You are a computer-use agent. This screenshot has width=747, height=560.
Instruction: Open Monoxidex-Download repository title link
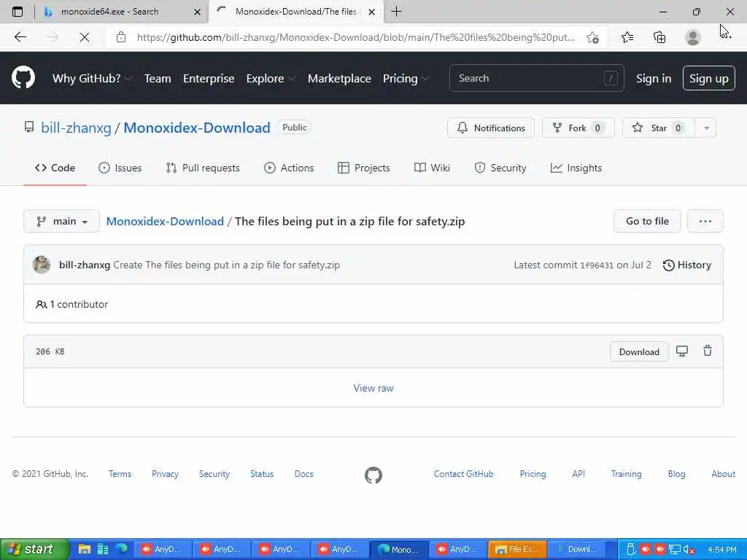point(197,128)
